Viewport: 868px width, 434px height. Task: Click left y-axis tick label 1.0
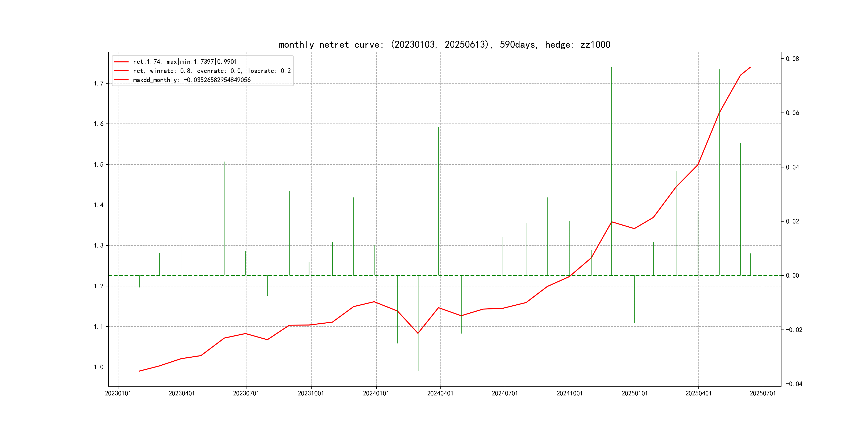[98, 367]
